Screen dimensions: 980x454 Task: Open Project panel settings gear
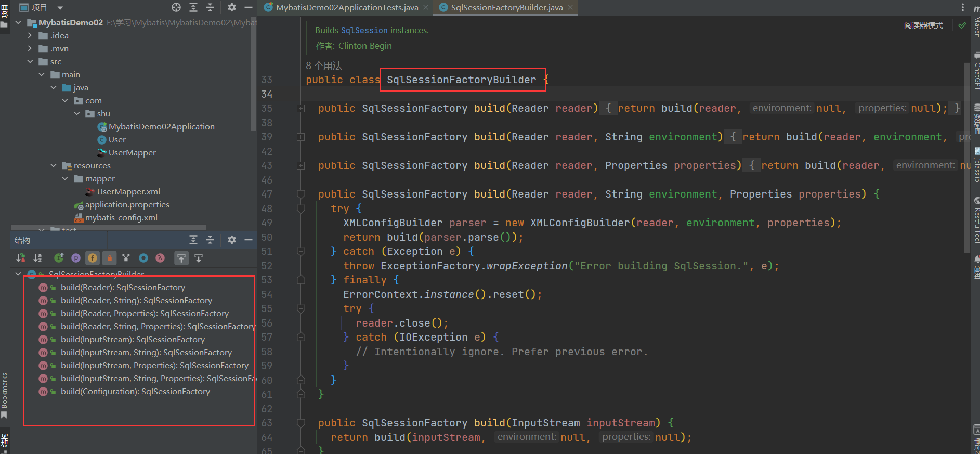(232, 7)
